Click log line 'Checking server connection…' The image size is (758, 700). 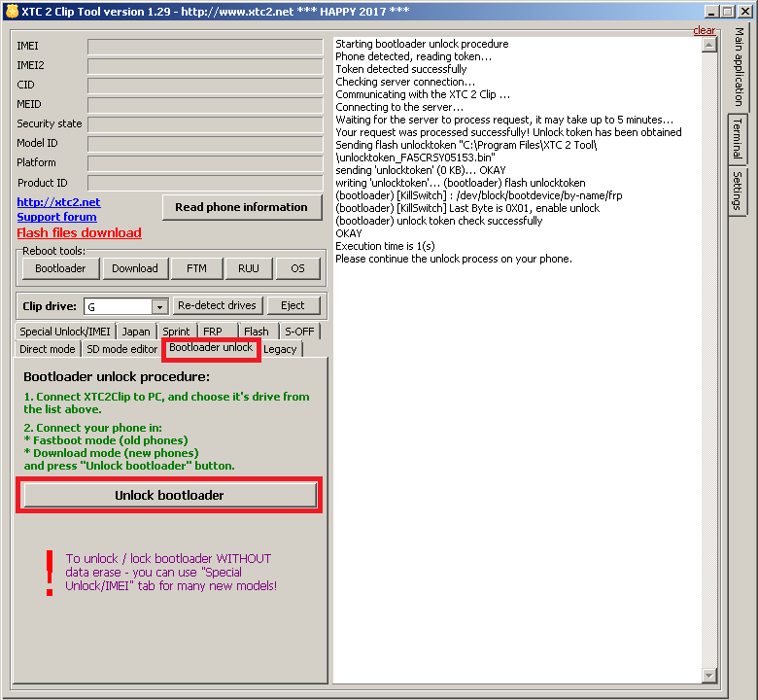[x=405, y=82]
